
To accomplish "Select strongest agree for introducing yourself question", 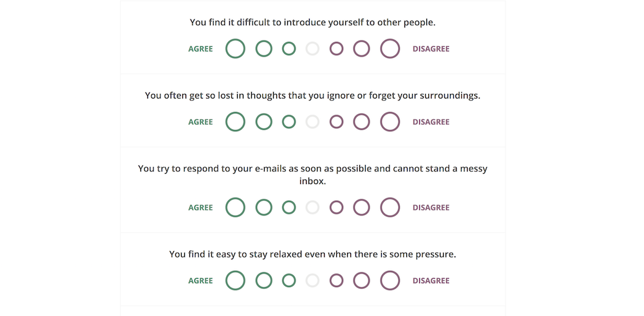I will coord(236,49).
